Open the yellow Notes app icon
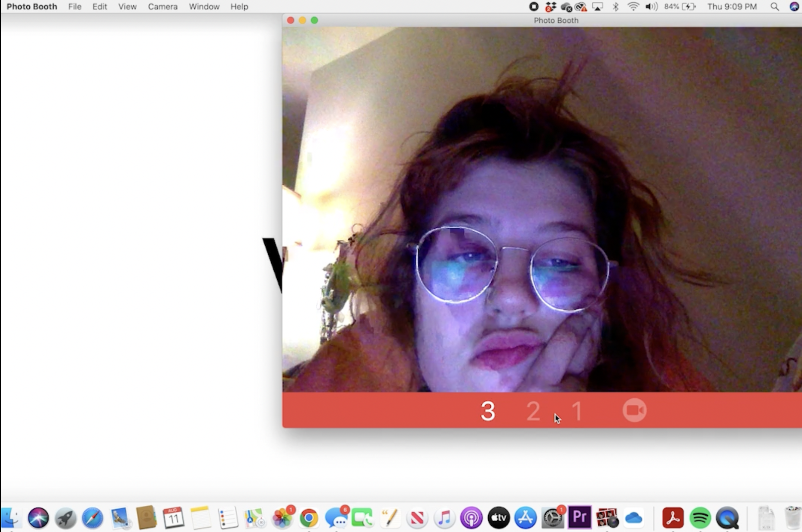The image size is (802, 532). (200, 518)
